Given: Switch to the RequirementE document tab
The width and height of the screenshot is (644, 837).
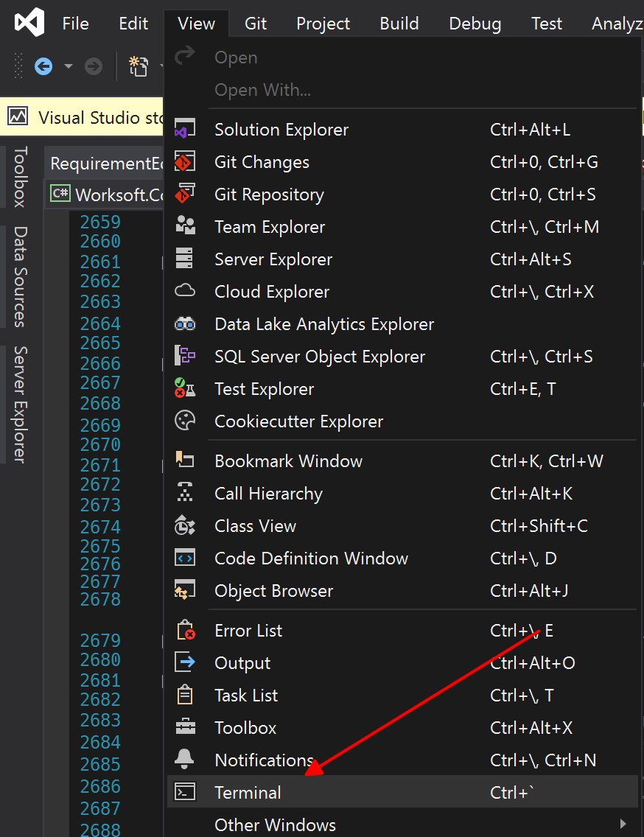Looking at the screenshot, I should pyautogui.click(x=105, y=164).
